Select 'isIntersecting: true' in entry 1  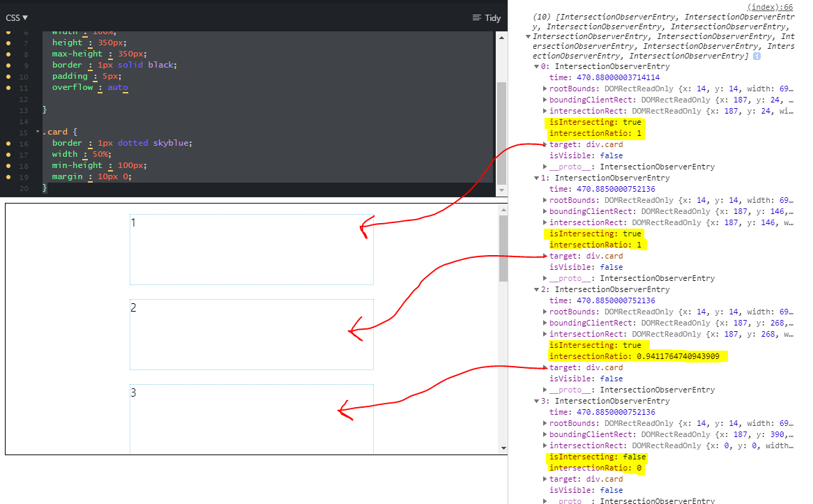point(595,234)
